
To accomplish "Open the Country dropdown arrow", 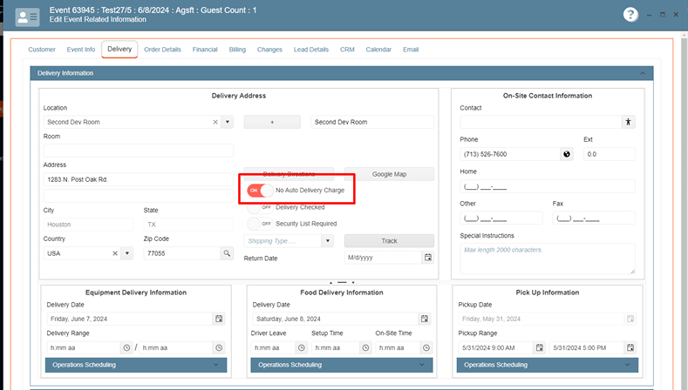I will tap(127, 253).
